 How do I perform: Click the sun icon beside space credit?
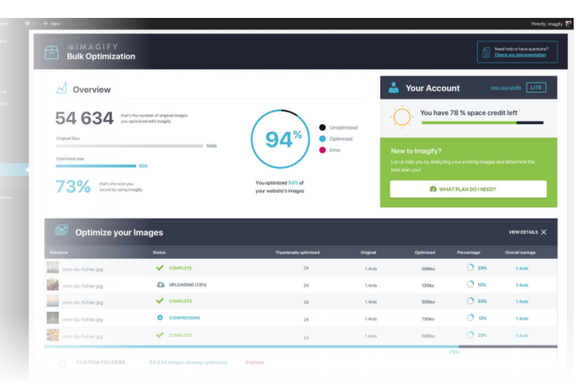pyautogui.click(x=402, y=117)
